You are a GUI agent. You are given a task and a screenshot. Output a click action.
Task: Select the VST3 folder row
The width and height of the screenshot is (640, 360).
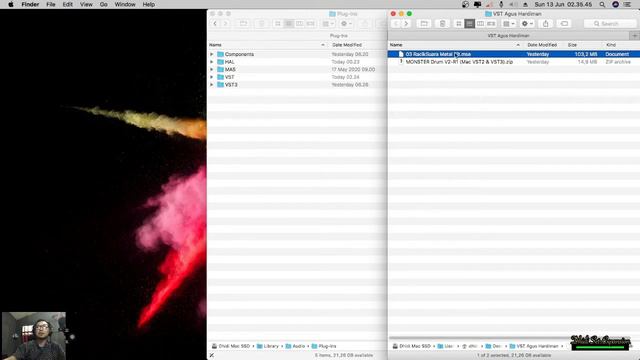(x=297, y=85)
